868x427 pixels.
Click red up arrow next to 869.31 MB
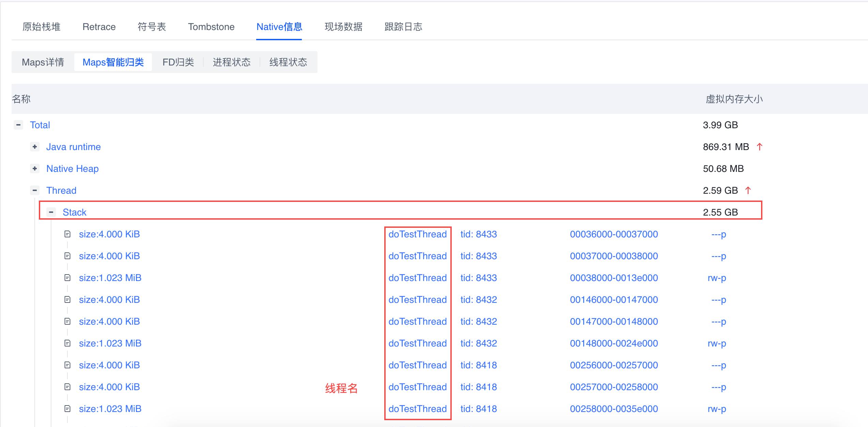click(759, 147)
